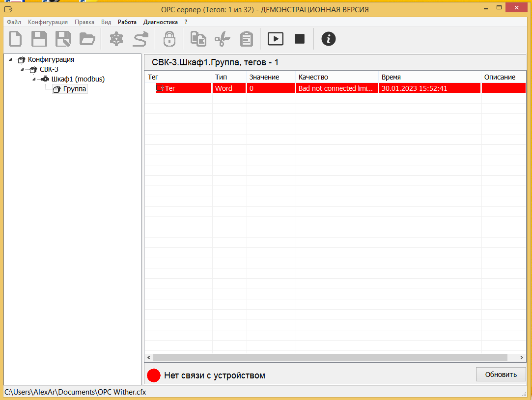Sort by the Значение column header
The height and width of the screenshot is (400, 532).
pos(271,77)
